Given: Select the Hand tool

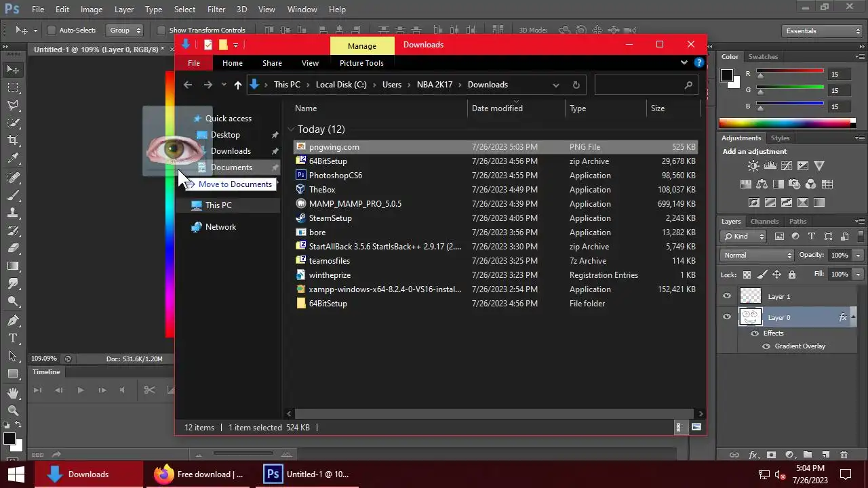Looking at the screenshot, I should click(13, 392).
